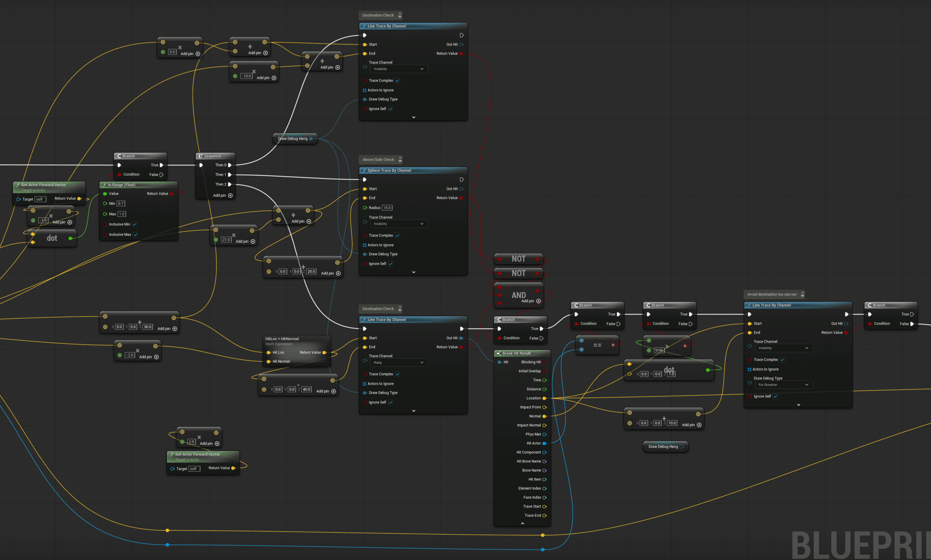The height and width of the screenshot is (560, 931).
Task: Click the Hit Actor output pin
Action: [544, 443]
